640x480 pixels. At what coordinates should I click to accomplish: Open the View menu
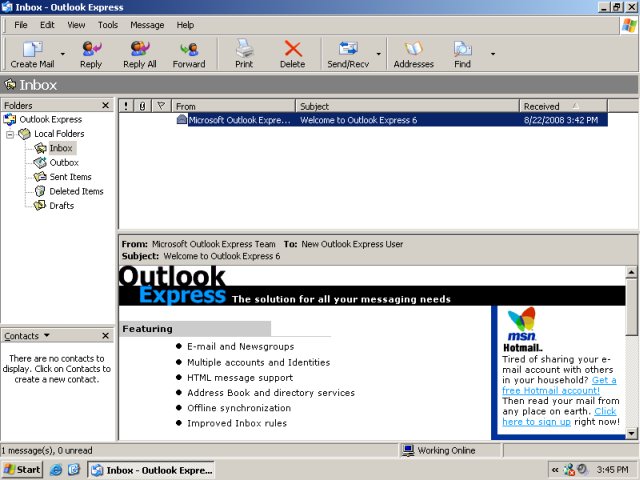click(x=76, y=25)
